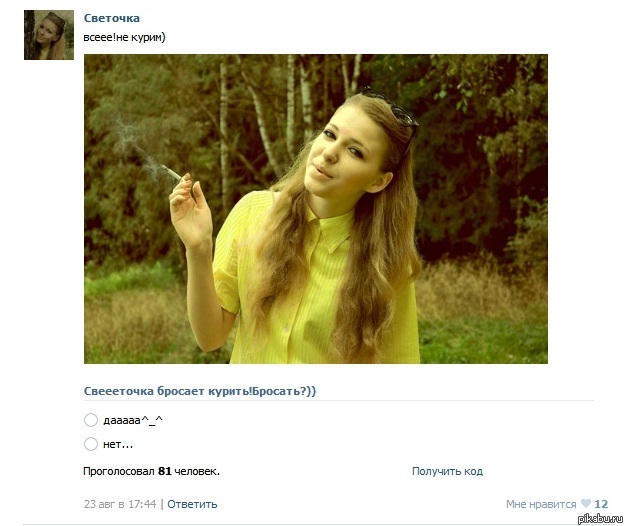The image size is (624, 526).
Task: Click the Проголосовал 81 человек vote count
Action: (x=151, y=471)
